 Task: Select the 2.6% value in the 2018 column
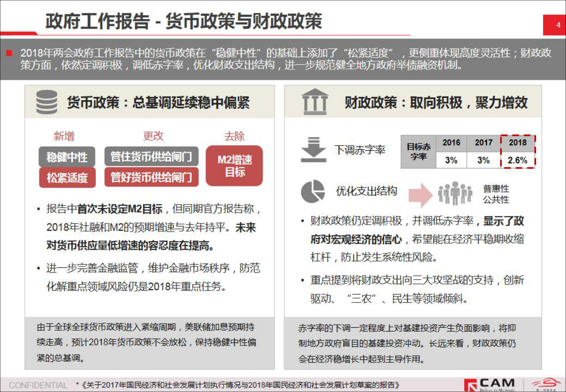(x=517, y=160)
